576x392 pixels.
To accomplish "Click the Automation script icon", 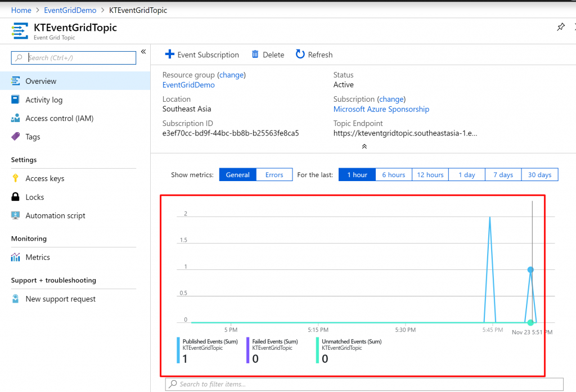I will (x=15, y=215).
